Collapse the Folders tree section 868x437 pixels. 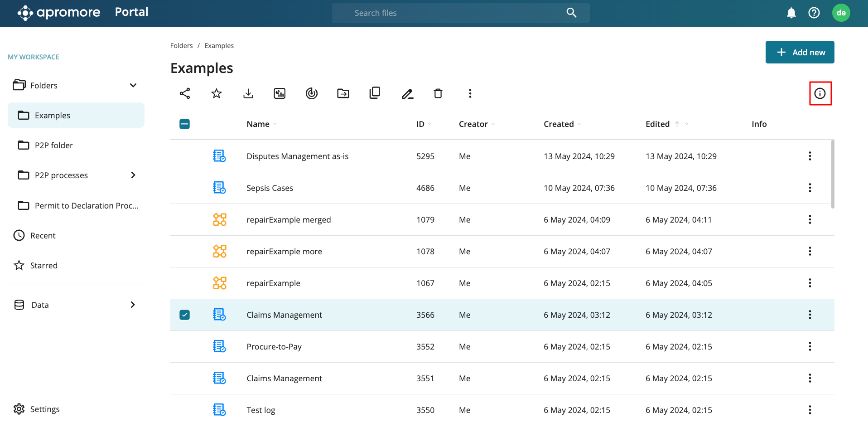(133, 85)
